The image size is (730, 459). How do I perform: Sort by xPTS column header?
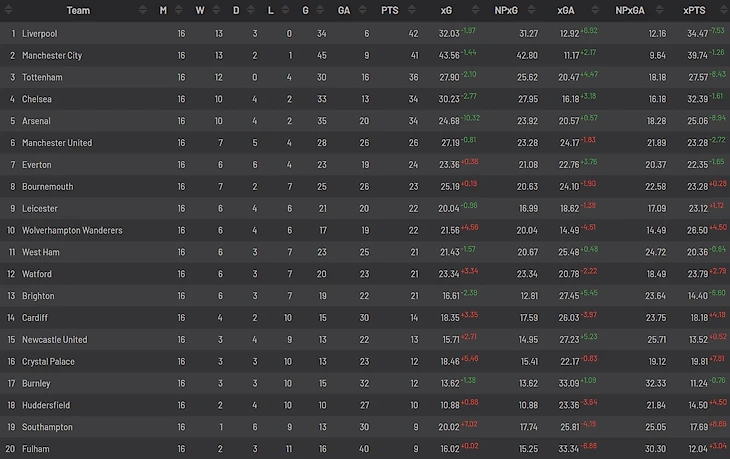pos(693,11)
